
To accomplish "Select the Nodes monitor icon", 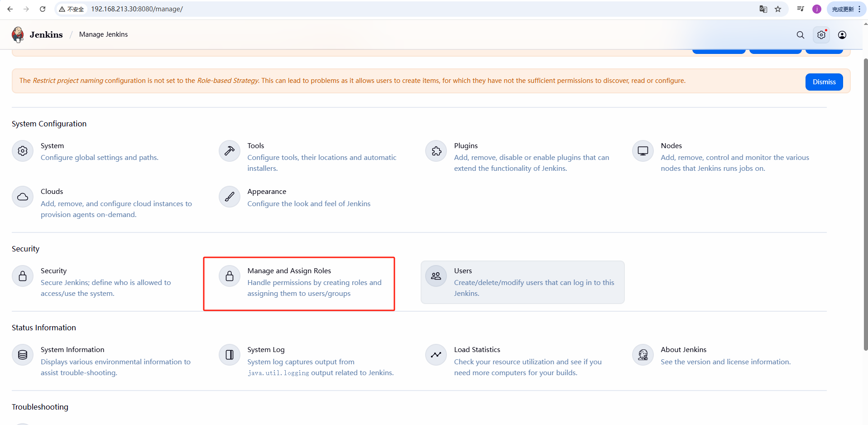I will (643, 151).
